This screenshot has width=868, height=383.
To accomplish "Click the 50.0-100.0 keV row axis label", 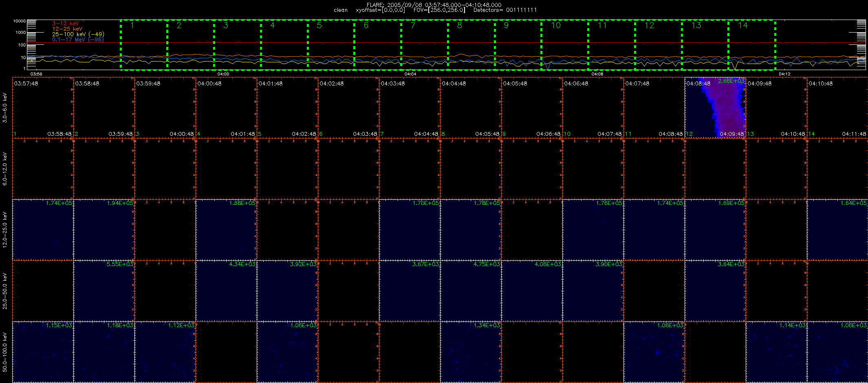I will point(5,352).
